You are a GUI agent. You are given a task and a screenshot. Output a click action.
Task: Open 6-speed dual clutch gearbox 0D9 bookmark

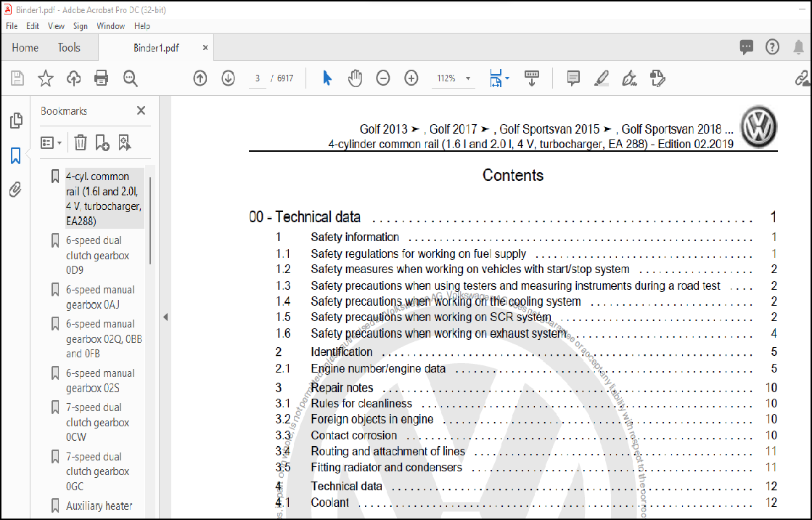[97, 255]
